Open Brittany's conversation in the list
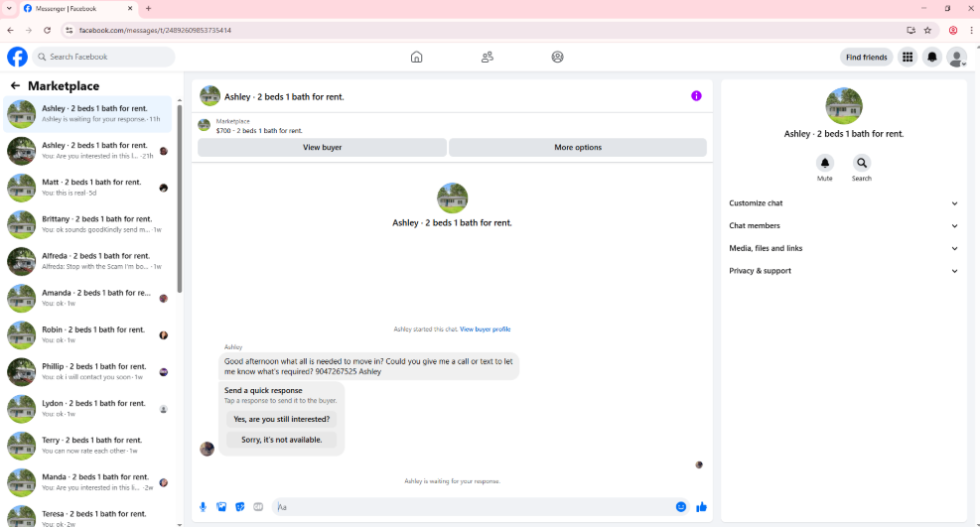This screenshot has width=980, height=527. (87, 224)
